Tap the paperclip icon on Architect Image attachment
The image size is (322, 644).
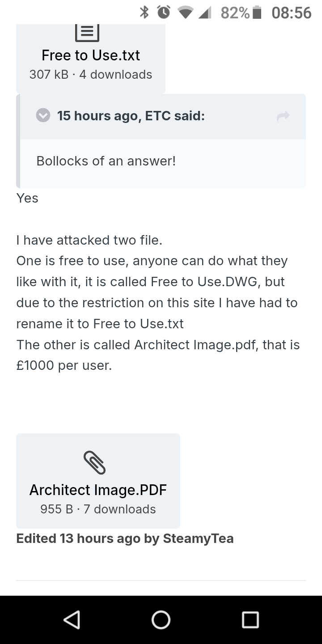coord(95,462)
